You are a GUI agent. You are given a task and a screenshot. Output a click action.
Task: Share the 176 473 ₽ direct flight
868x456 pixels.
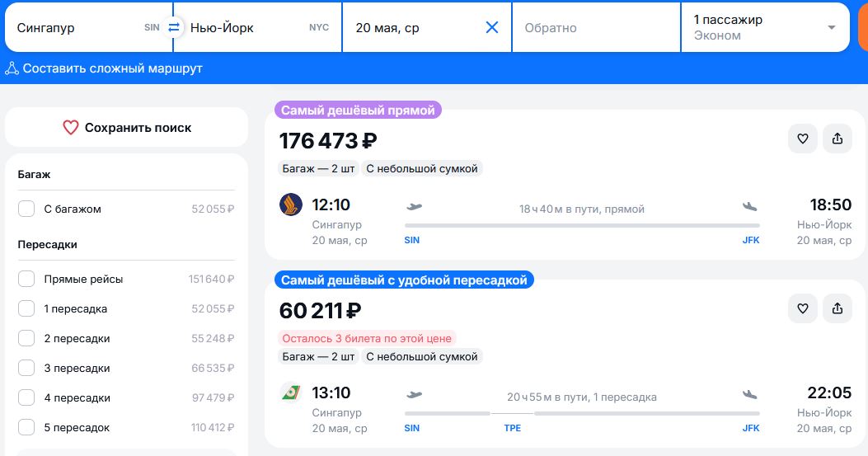click(838, 139)
